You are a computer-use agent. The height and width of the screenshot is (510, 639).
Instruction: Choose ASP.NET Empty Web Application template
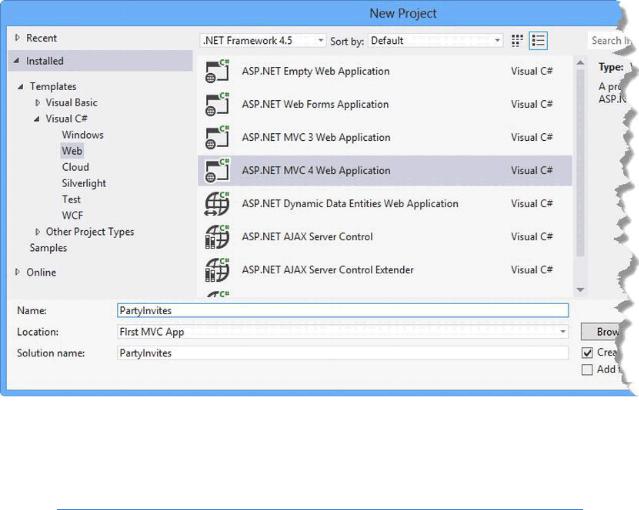click(x=385, y=71)
